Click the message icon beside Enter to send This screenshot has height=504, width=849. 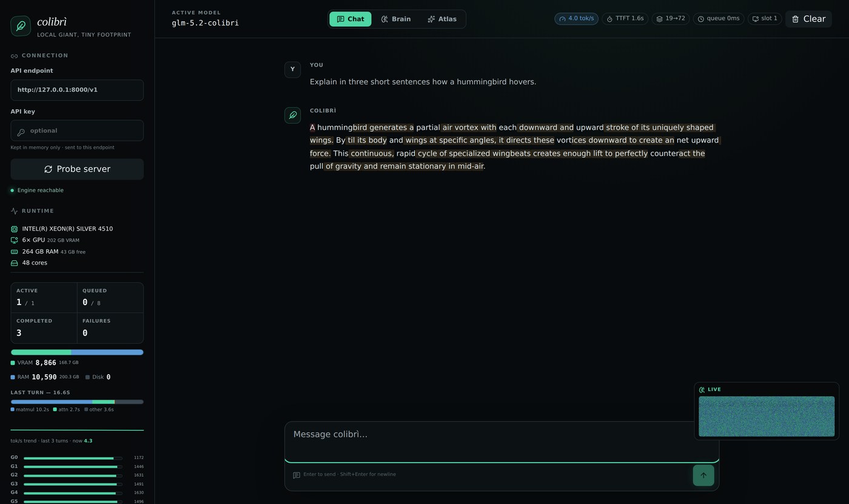tap(297, 475)
